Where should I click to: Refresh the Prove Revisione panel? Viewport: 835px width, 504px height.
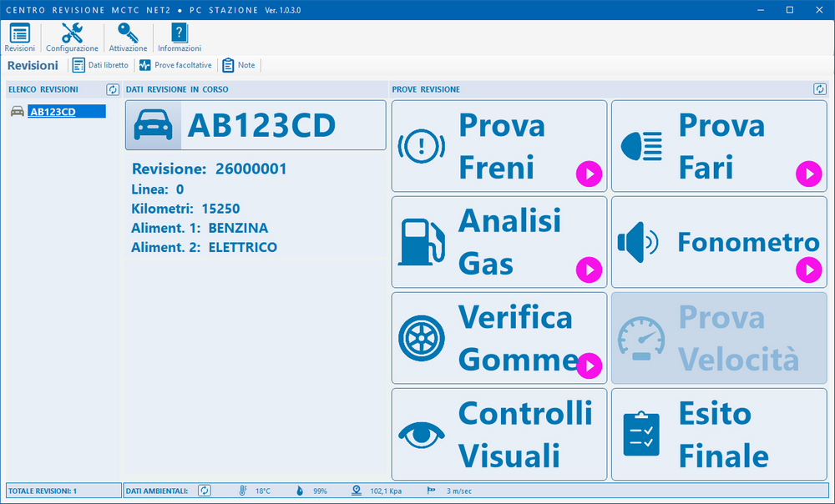pyautogui.click(x=820, y=89)
